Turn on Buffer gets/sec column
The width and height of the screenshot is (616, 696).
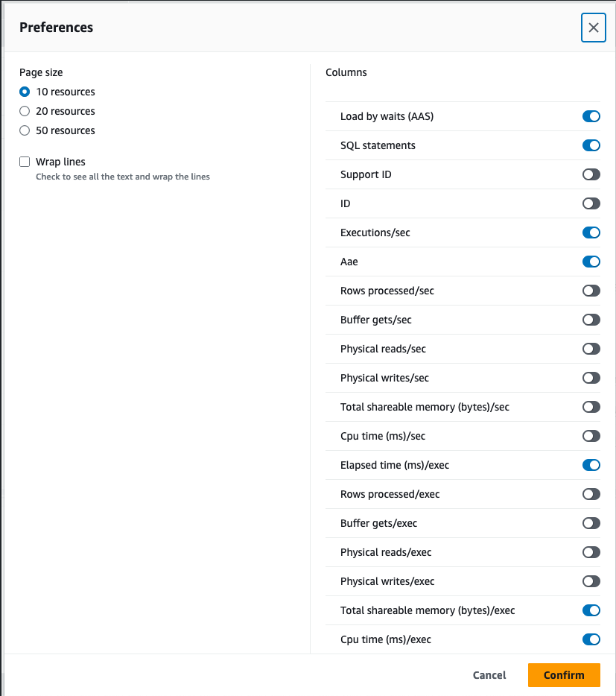pyautogui.click(x=591, y=320)
